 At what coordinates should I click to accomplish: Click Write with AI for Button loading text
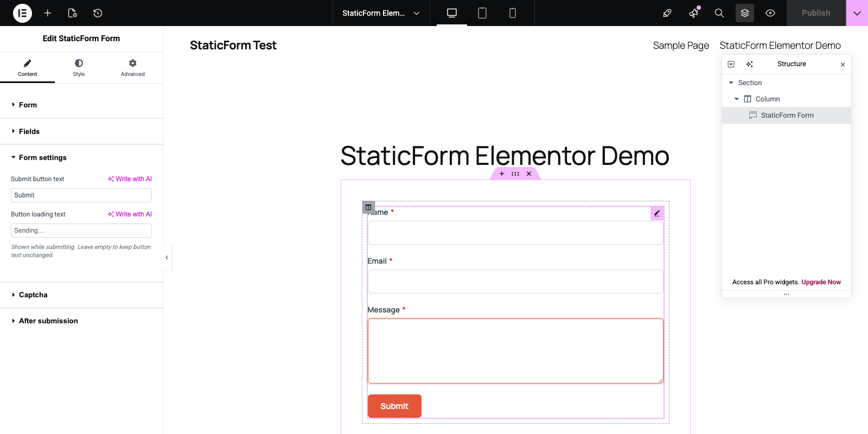(x=130, y=214)
